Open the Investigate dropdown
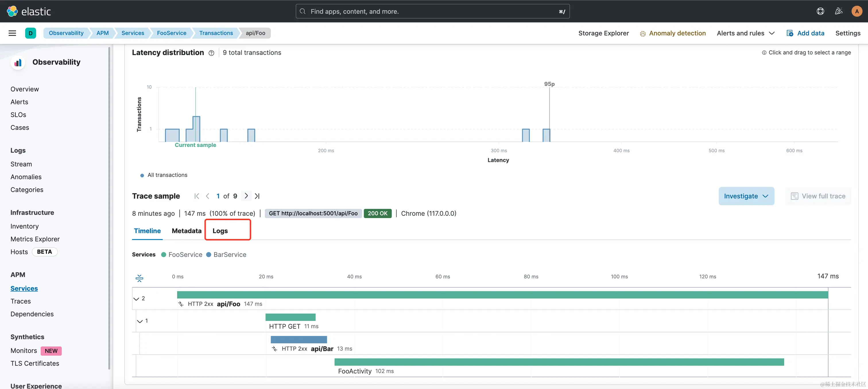 coord(746,196)
